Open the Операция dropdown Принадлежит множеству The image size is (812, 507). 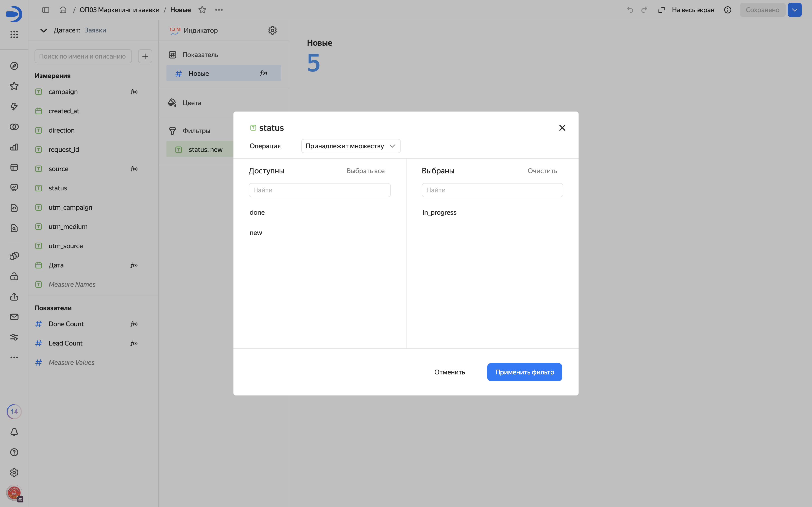pyautogui.click(x=351, y=146)
